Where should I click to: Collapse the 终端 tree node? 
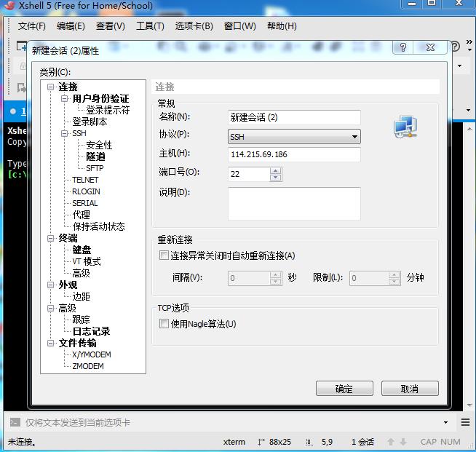[x=50, y=238]
